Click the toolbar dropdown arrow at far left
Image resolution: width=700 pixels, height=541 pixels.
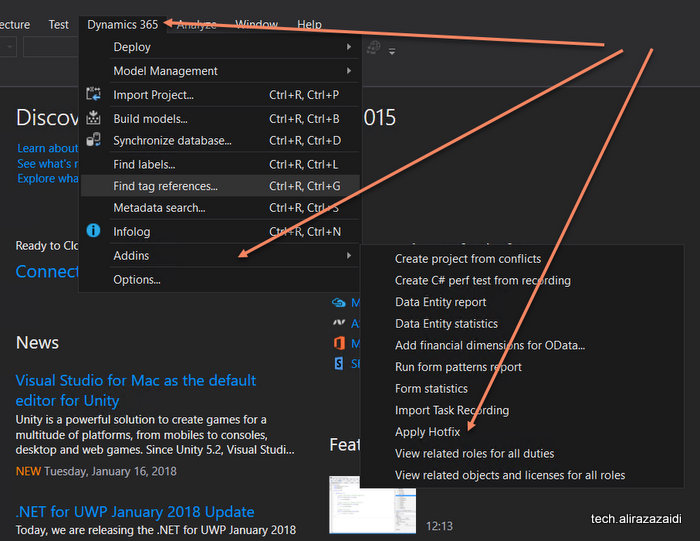[9, 47]
